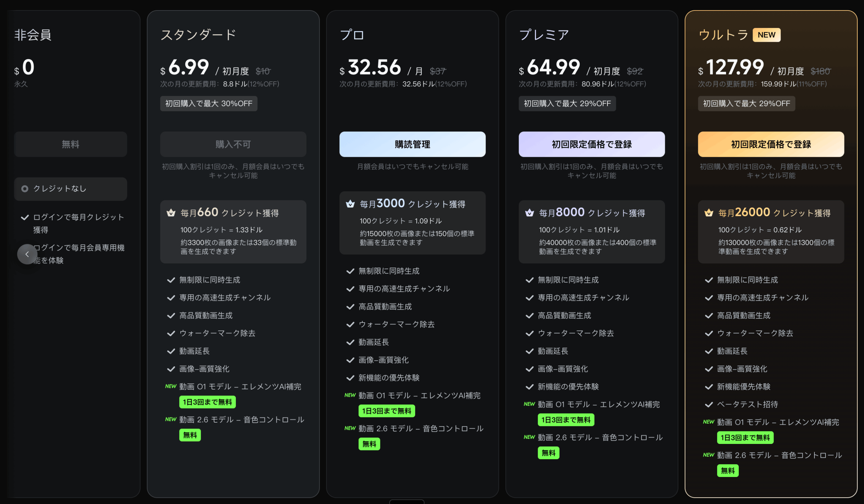Click the Standard plan crown icon
The image size is (864, 504).
click(x=171, y=213)
